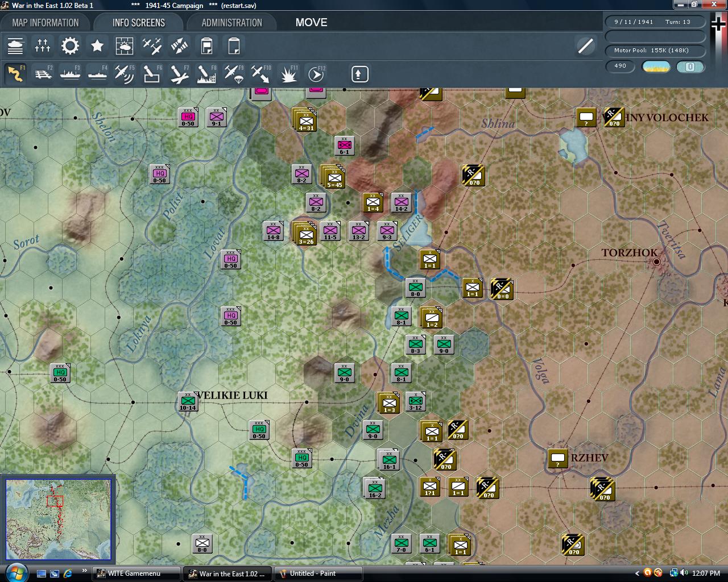728x582 pixels.
Task: Click F12 end turn arrow icon
Action: (316, 74)
